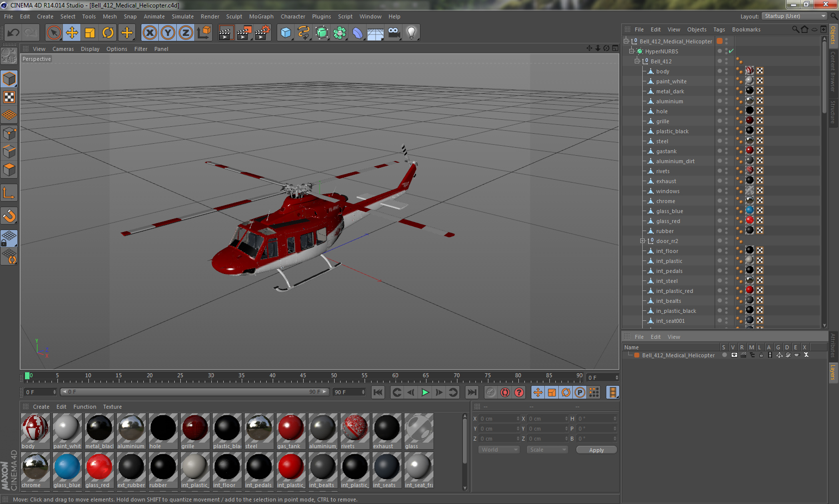
Task: Play the animation forward
Action: pos(425,392)
